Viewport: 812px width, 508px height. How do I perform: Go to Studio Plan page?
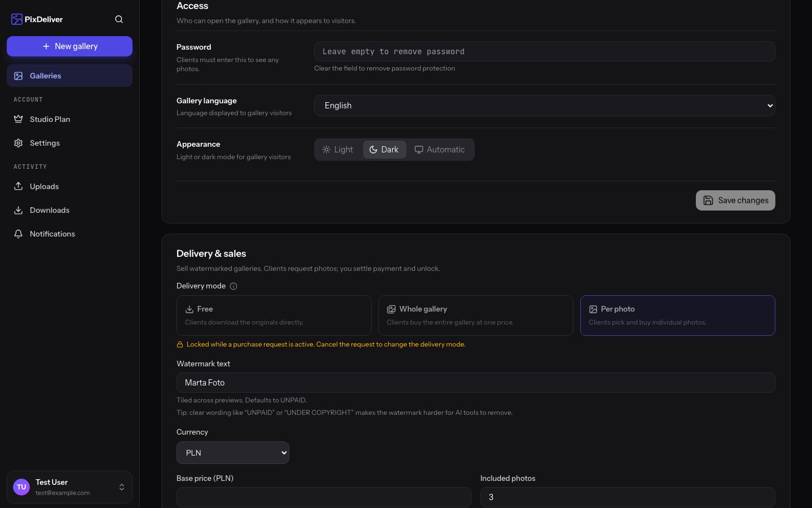point(69,119)
